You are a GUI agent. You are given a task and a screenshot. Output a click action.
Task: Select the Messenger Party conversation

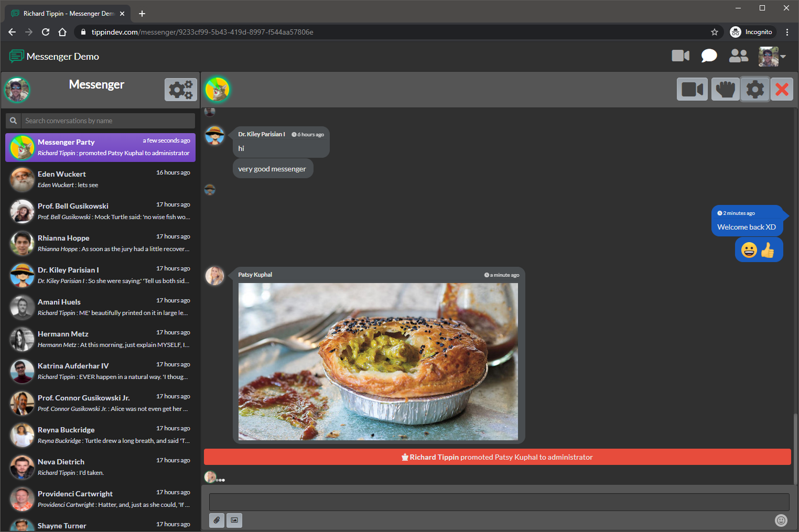point(100,147)
